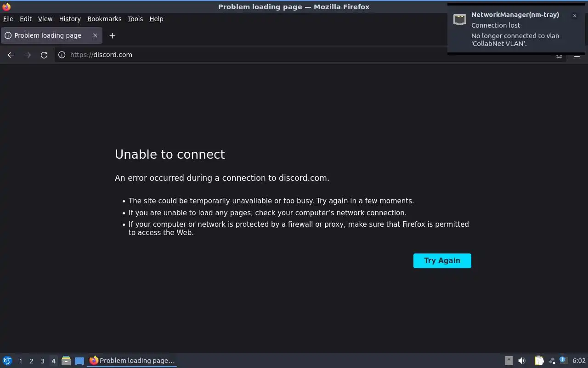
Task: Switch to workspace 3
Action: [42, 361]
